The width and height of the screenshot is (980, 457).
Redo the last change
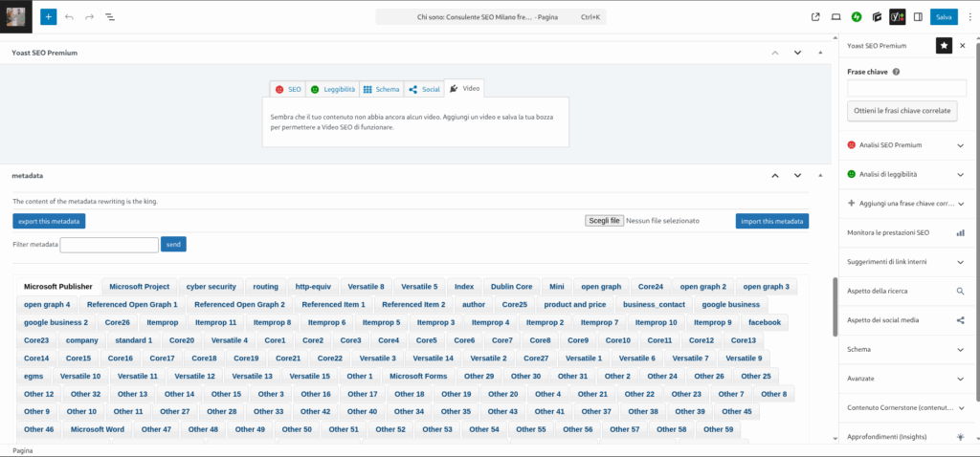click(x=89, y=17)
